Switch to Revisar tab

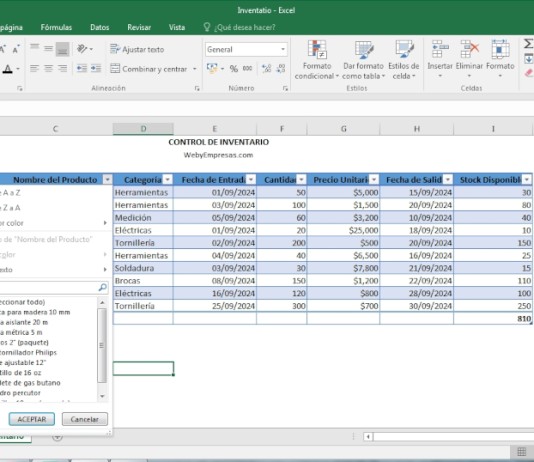coord(139,27)
